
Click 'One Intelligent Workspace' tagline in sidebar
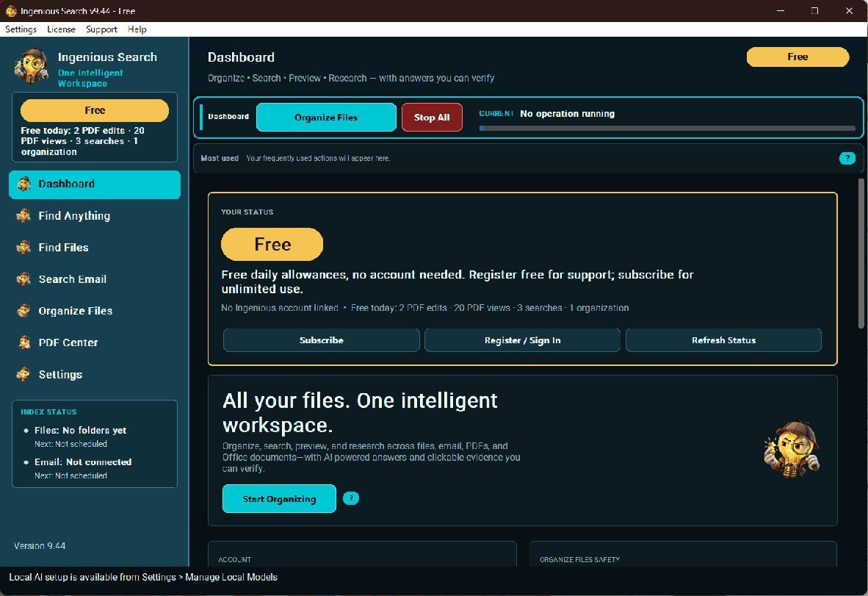point(90,78)
